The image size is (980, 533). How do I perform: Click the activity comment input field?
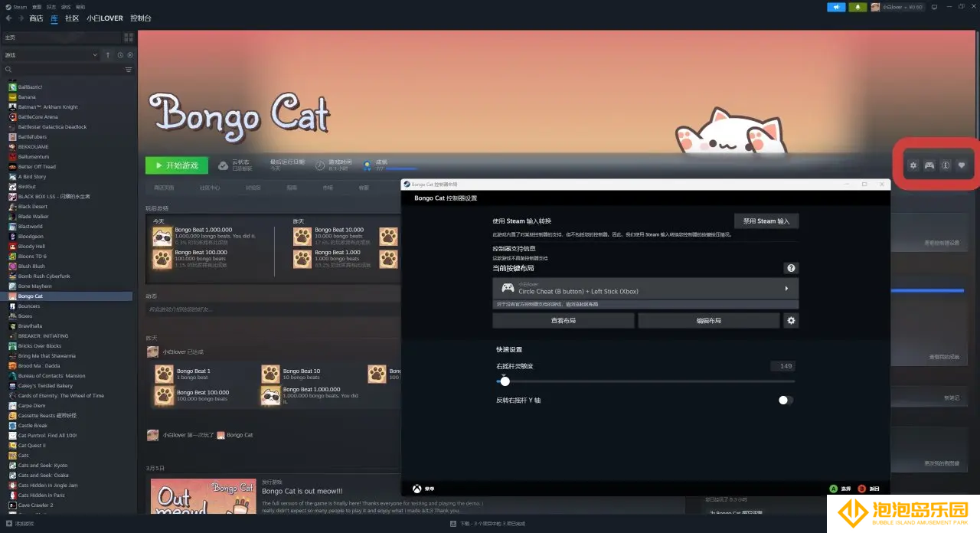click(272, 309)
